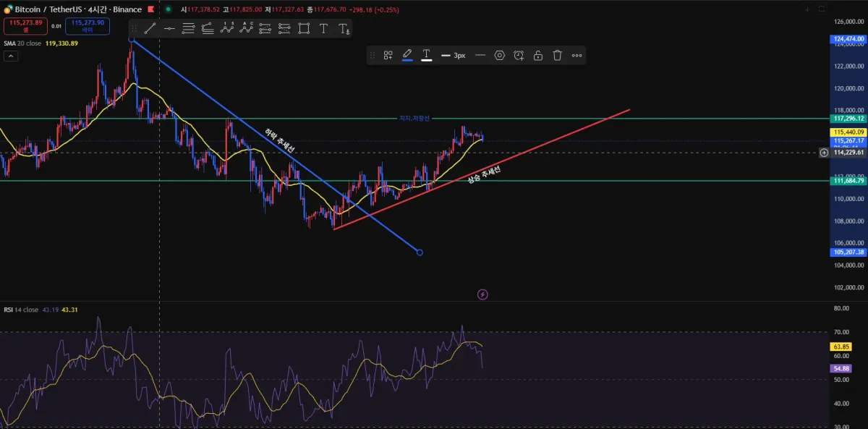Click the green market status dot
868x429 pixels.
(168, 9)
